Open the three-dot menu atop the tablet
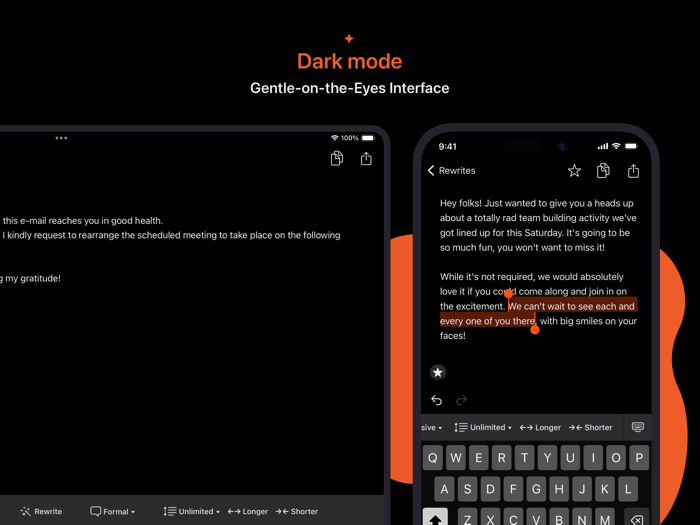700x525 pixels. pyautogui.click(x=61, y=138)
